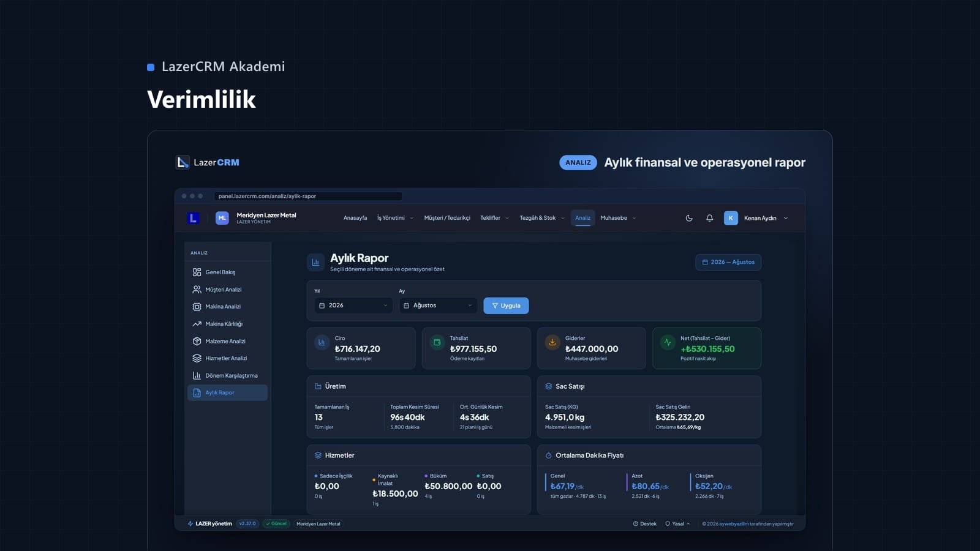Screen dimensions: 980x551
Task: Click Müşteri Analizi people icon
Action: pyautogui.click(x=197, y=290)
